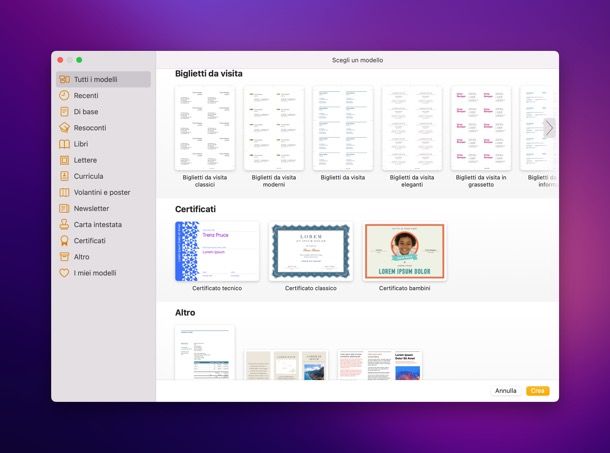This screenshot has width=610, height=453.
Task: Click the Resoconti graduation cap icon
Action: (64, 128)
